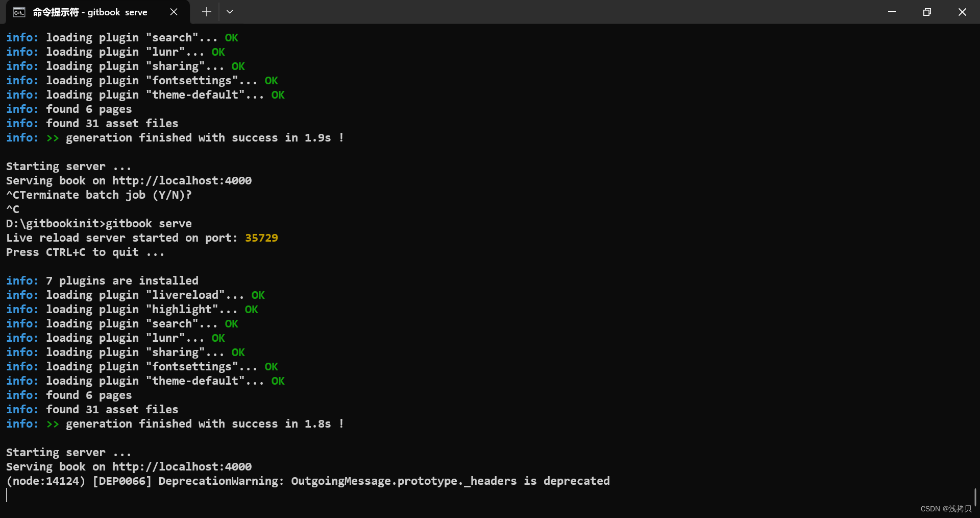Select the "命令提示符 - gitbook serve" tab
The image size is (980, 518).
click(97, 12)
